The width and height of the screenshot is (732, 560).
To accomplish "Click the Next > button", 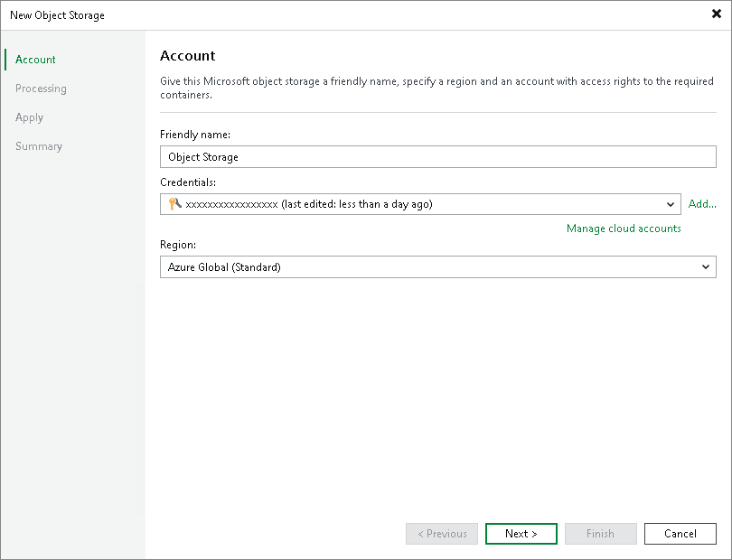I will [x=521, y=534].
